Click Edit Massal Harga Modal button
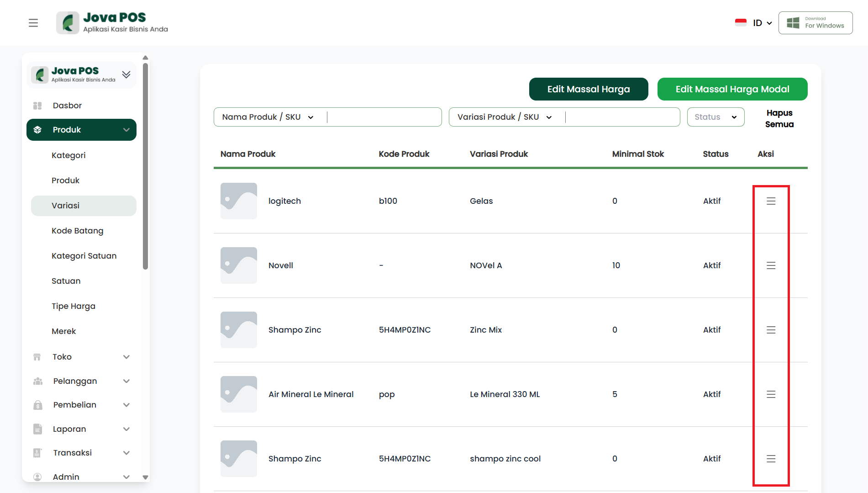The image size is (868, 493). (x=732, y=89)
